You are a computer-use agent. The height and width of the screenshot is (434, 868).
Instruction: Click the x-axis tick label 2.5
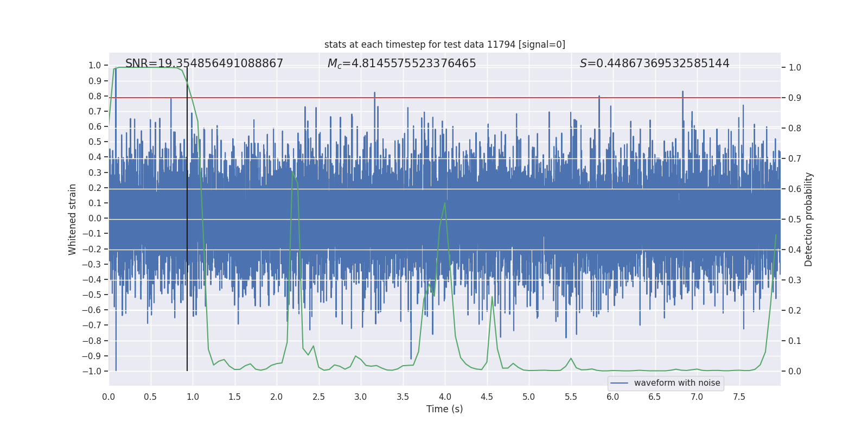click(318, 397)
